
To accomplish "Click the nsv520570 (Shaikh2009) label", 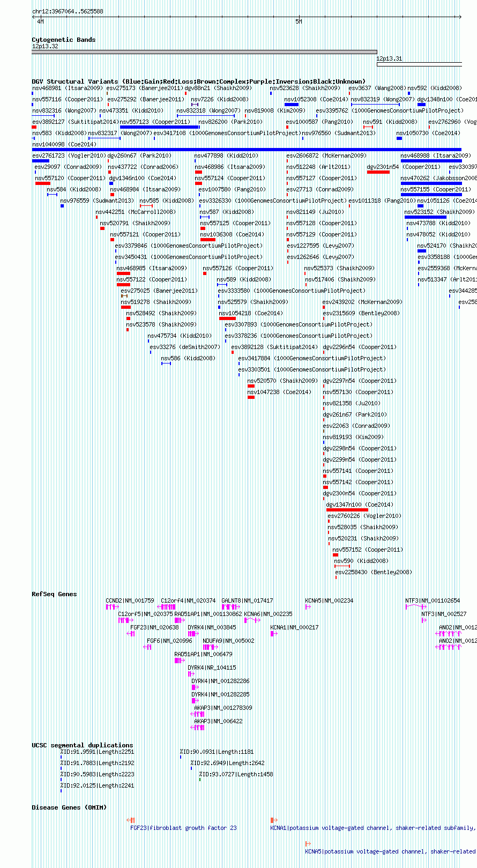I will [x=282, y=381].
